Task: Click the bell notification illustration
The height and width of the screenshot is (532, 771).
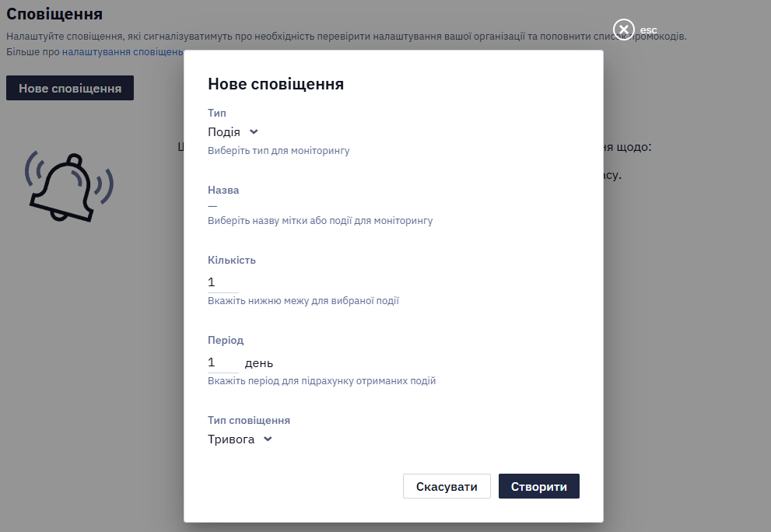Action: 69,187
